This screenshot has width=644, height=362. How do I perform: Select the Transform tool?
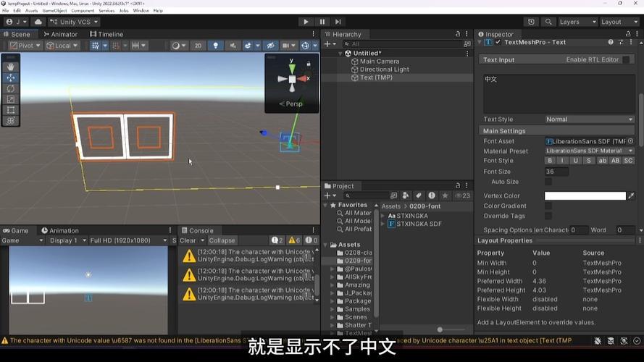(11, 121)
